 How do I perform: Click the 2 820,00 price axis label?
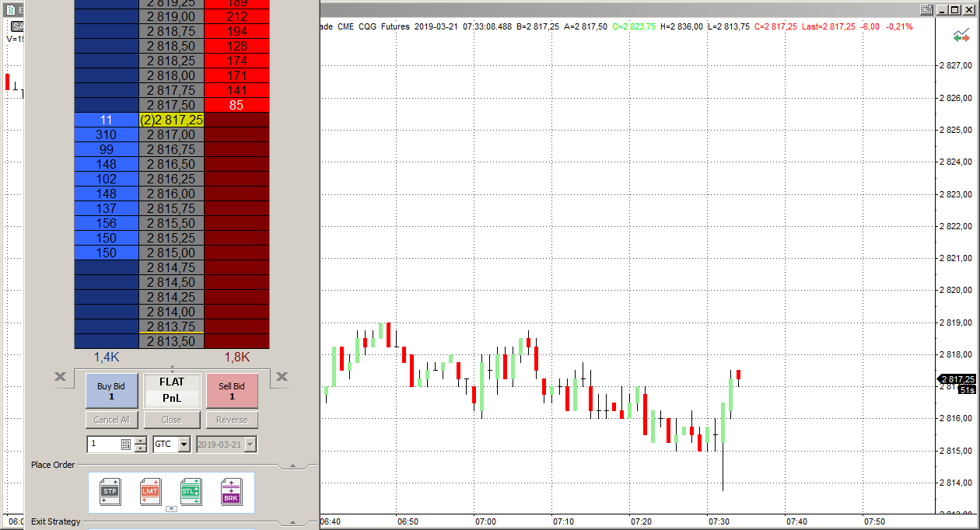pos(957,291)
